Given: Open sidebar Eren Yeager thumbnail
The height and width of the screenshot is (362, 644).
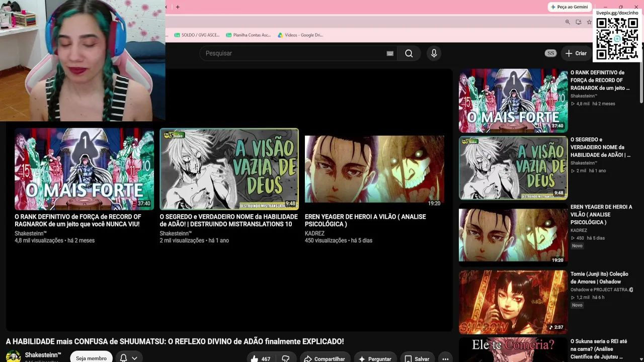Looking at the screenshot, I should 513,235.
